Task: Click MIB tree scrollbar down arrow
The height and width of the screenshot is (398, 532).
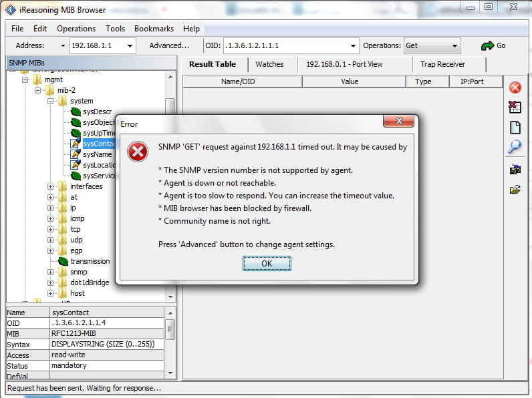Action: tap(170, 296)
